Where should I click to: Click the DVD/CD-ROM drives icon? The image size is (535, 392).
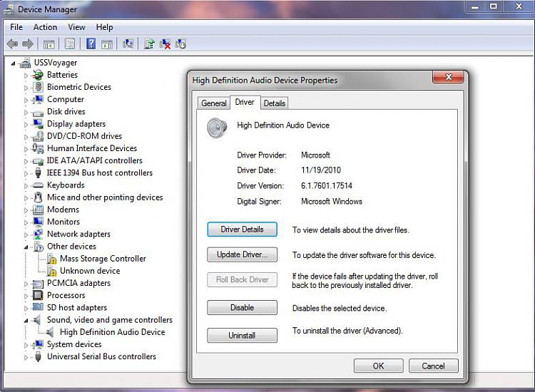[x=38, y=136]
